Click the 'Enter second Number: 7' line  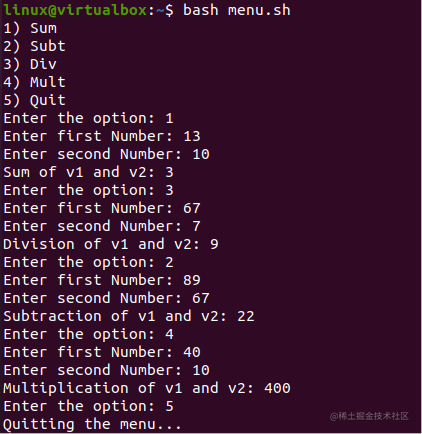point(102,226)
